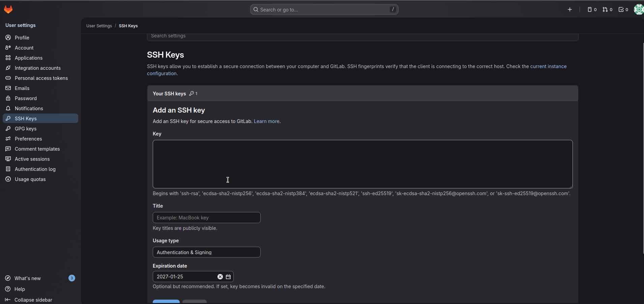Open What's new in the sidebar
This screenshot has height=304, width=644.
coord(40,278)
